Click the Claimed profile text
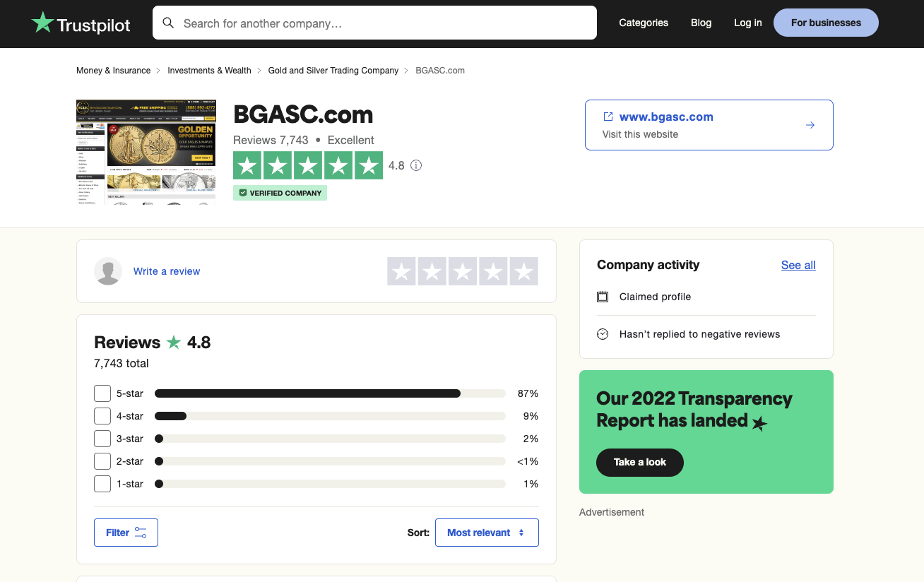The width and height of the screenshot is (924, 582). tap(655, 297)
